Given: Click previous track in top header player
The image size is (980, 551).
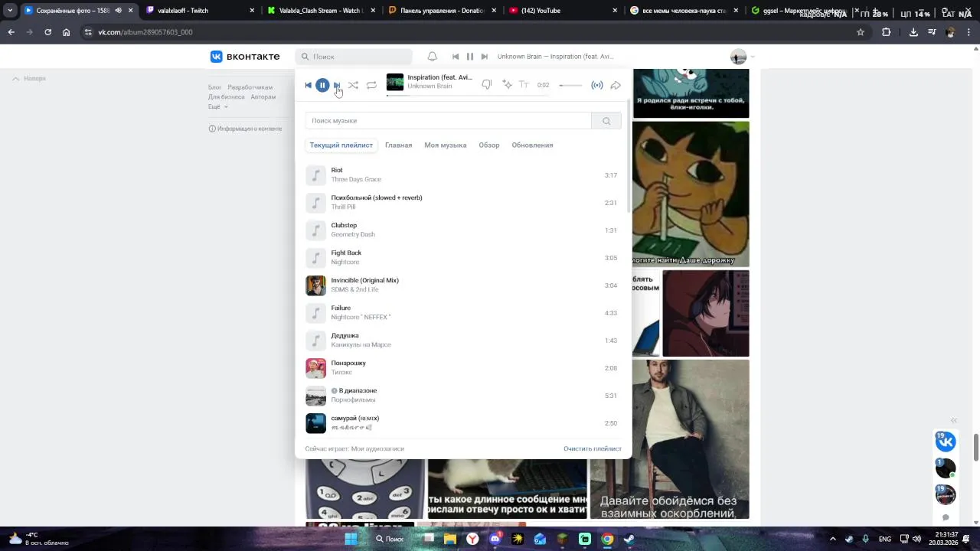Looking at the screenshot, I should (x=456, y=57).
